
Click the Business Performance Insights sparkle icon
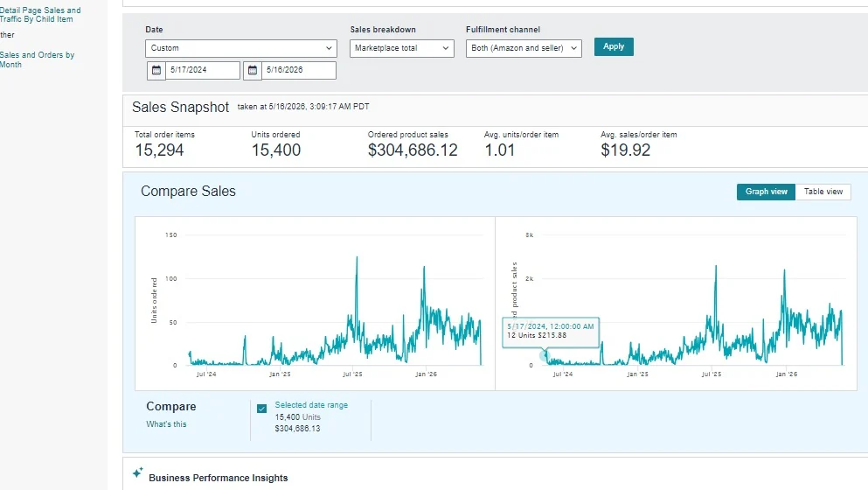pyautogui.click(x=138, y=472)
